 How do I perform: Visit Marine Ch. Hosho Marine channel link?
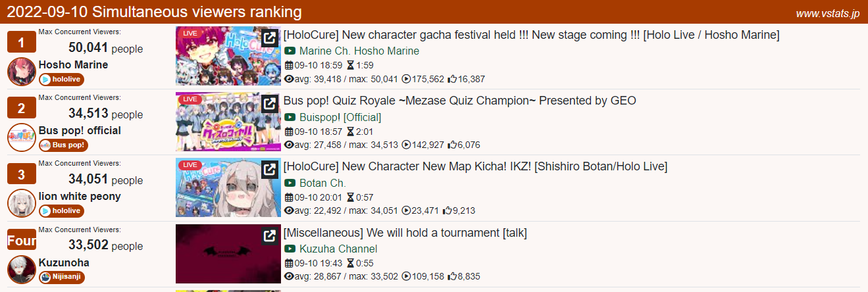point(359,51)
